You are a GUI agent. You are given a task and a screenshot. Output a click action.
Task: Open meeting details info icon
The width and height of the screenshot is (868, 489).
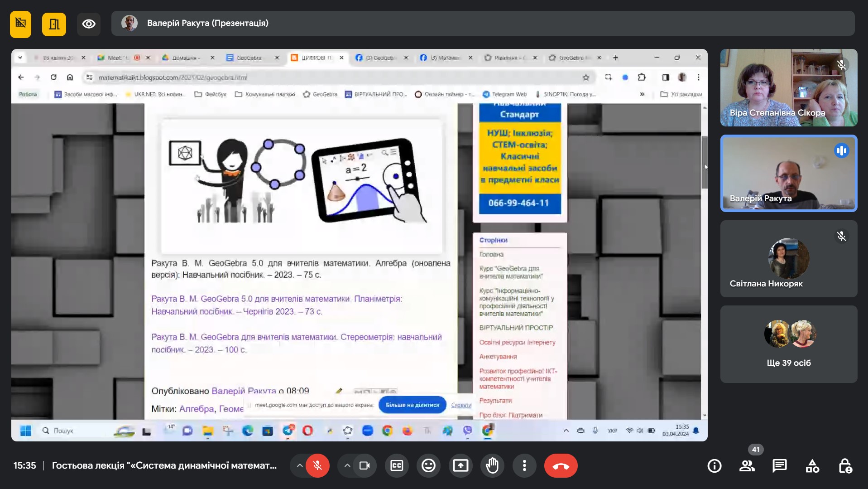pos(714,466)
